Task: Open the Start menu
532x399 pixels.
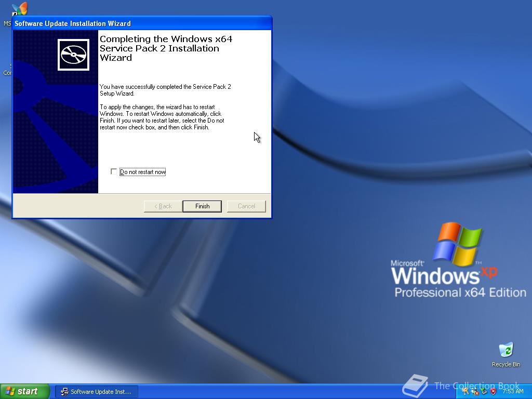Action: click(25, 391)
